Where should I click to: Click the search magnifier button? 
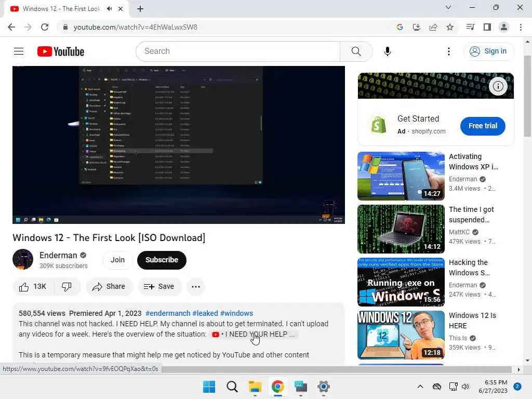click(356, 51)
